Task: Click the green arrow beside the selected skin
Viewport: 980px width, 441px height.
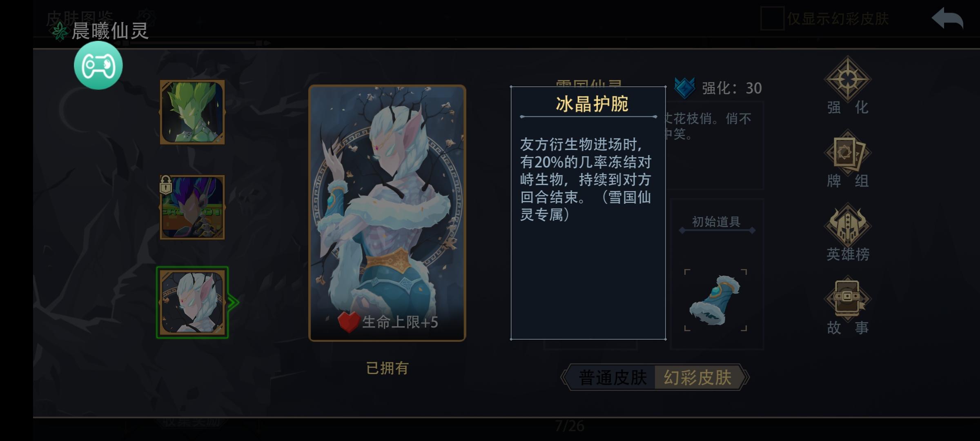Action: (233, 303)
